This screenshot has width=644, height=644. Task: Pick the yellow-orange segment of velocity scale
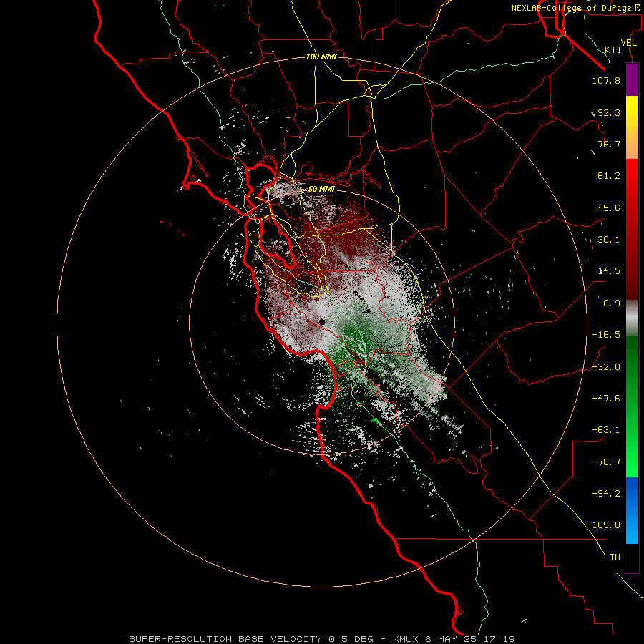pyautogui.click(x=632, y=127)
